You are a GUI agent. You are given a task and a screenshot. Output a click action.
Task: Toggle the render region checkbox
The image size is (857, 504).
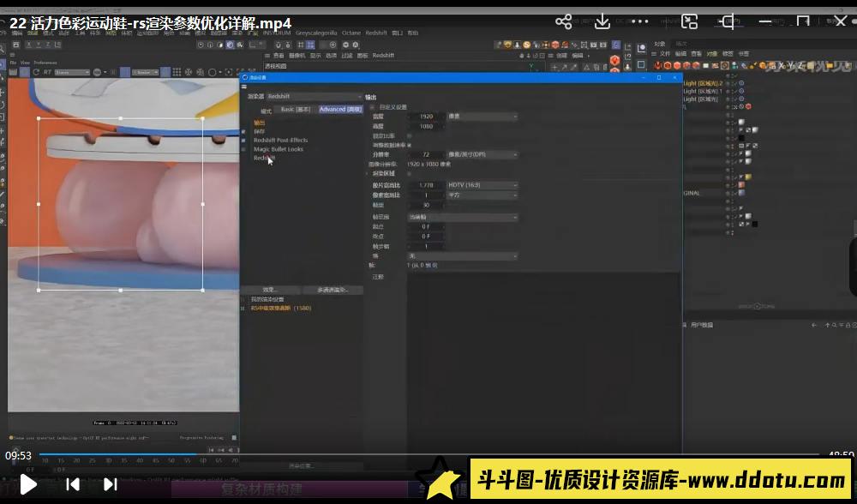tap(409, 174)
